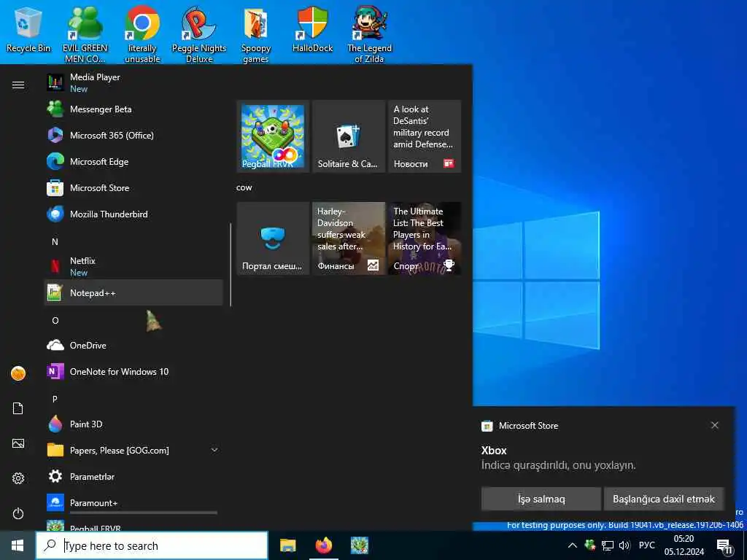This screenshot has width=747, height=560.
Task: Select the 'cow' tile group label
Action: tap(244, 187)
